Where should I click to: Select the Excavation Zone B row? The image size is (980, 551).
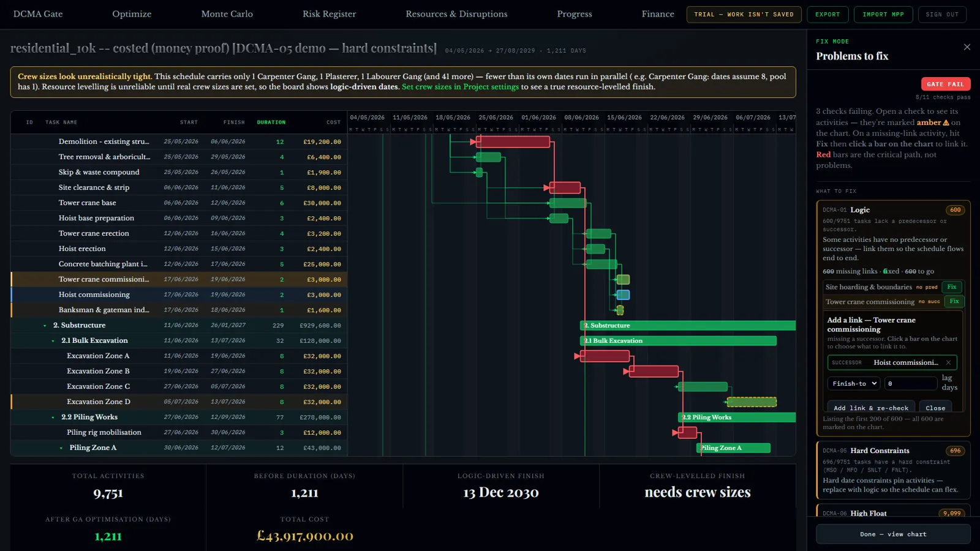[x=179, y=371]
